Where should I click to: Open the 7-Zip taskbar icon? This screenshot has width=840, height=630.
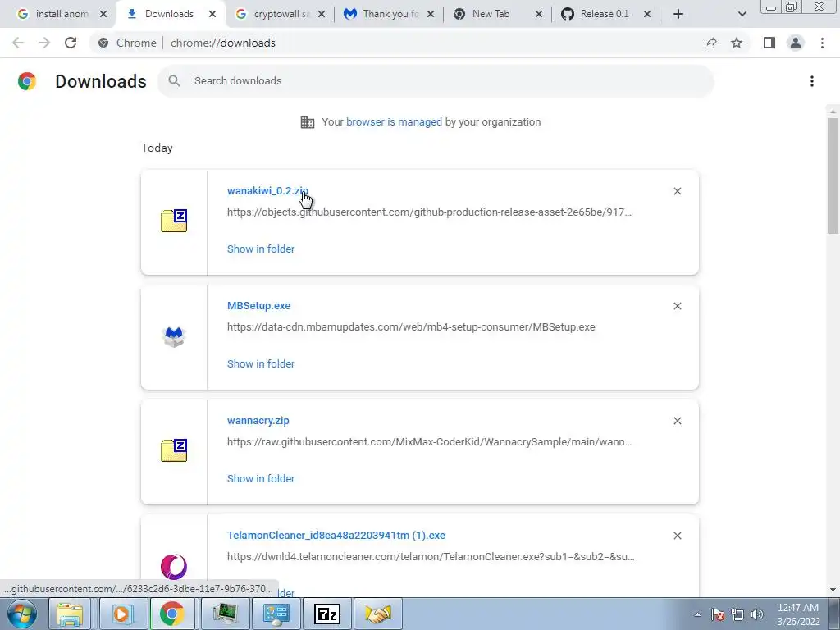coord(327,614)
